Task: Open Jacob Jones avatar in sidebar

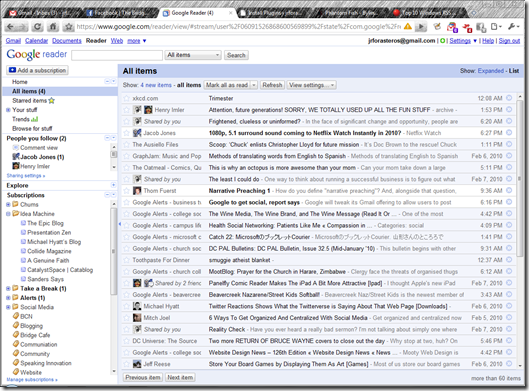Action: click(x=16, y=157)
